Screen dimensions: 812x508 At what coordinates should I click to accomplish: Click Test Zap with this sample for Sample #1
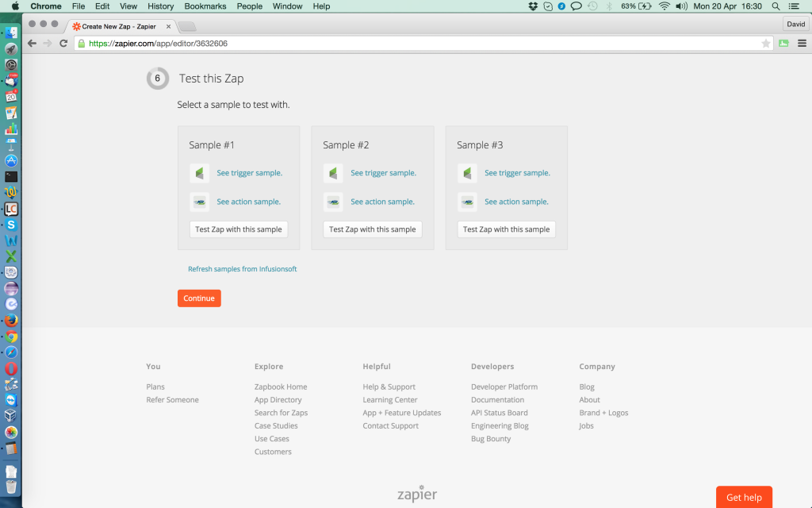click(239, 229)
